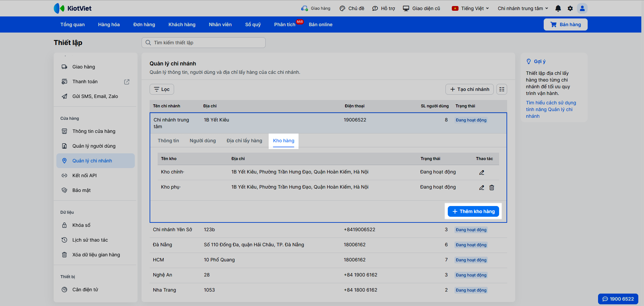Edit the Kho phụ warehouse row
Image resolution: width=644 pixels, height=306 pixels.
(x=481, y=188)
